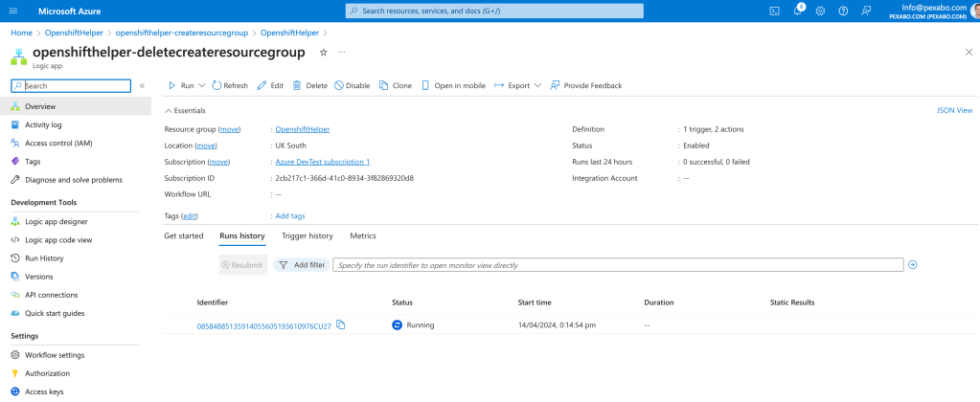Open the Export dropdown

pos(517,85)
